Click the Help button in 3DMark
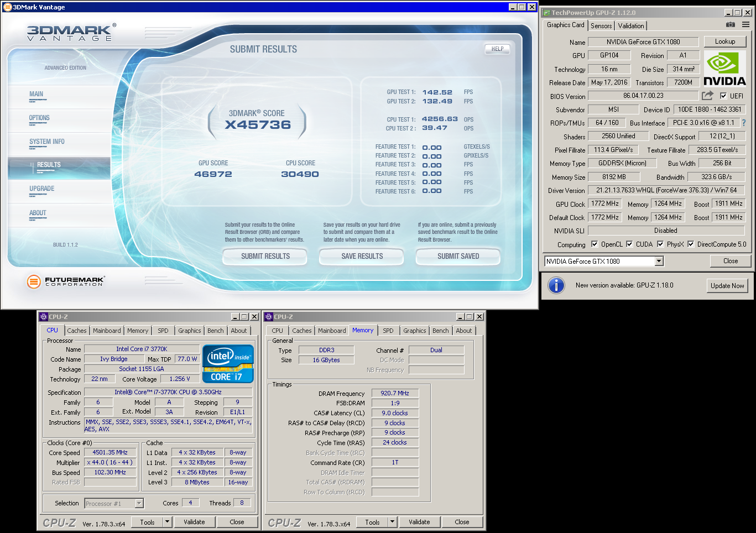The width and height of the screenshot is (756, 533). (498, 49)
